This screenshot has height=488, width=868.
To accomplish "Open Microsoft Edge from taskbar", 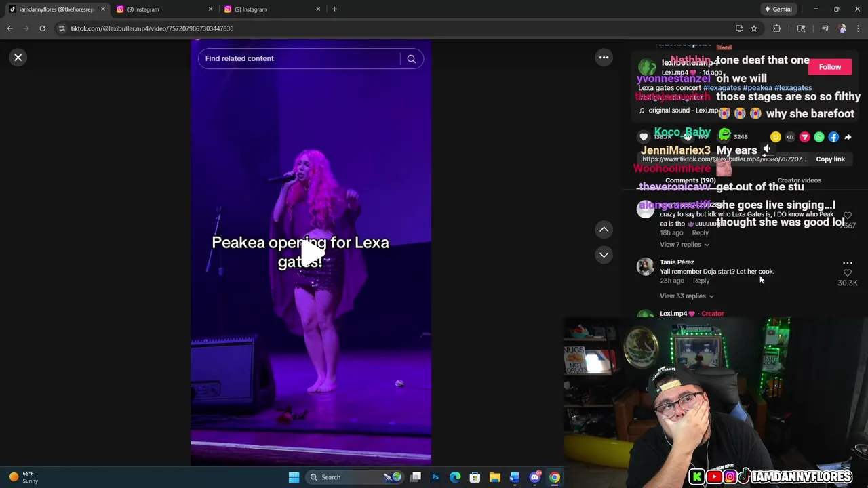I will 455,477.
